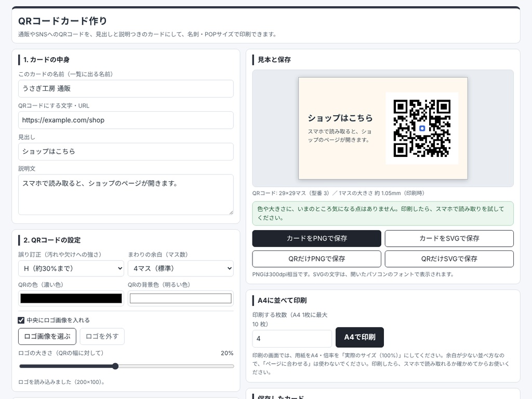
Task: Click the カードをSVGで保存 button
Action: click(449, 238)
